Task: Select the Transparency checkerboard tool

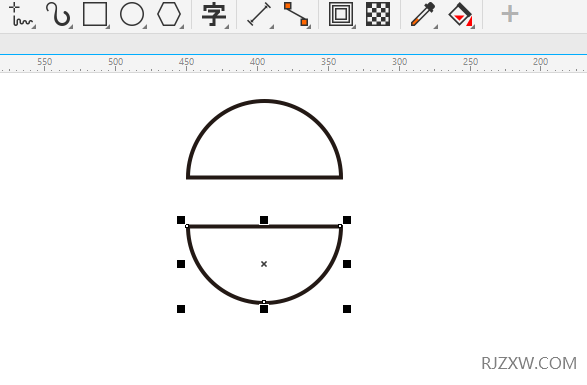Action: (378, 14)
